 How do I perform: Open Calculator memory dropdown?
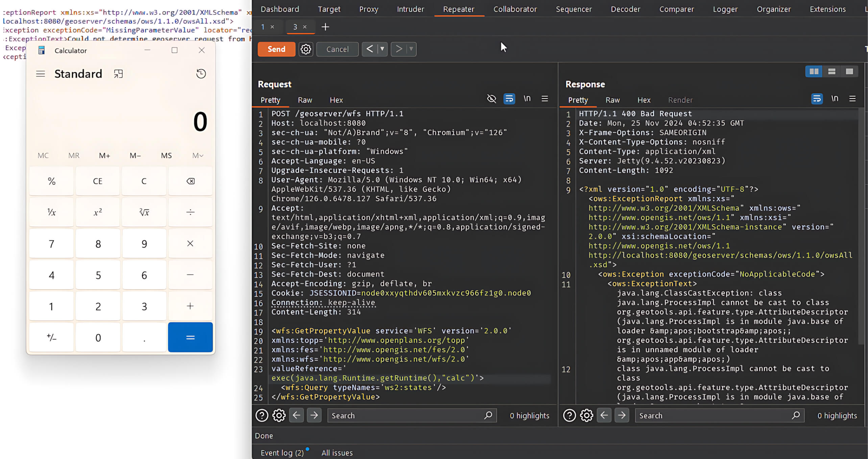[x=198, y=155]
